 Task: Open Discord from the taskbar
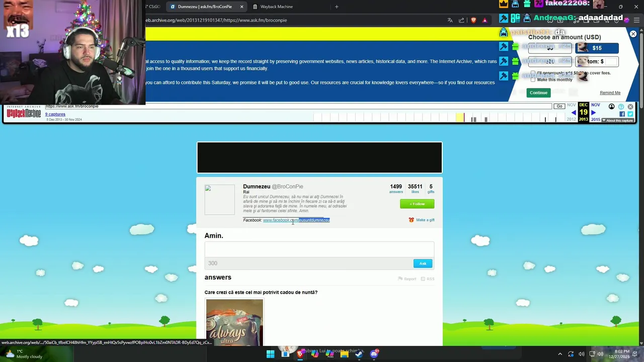point(374,354)
